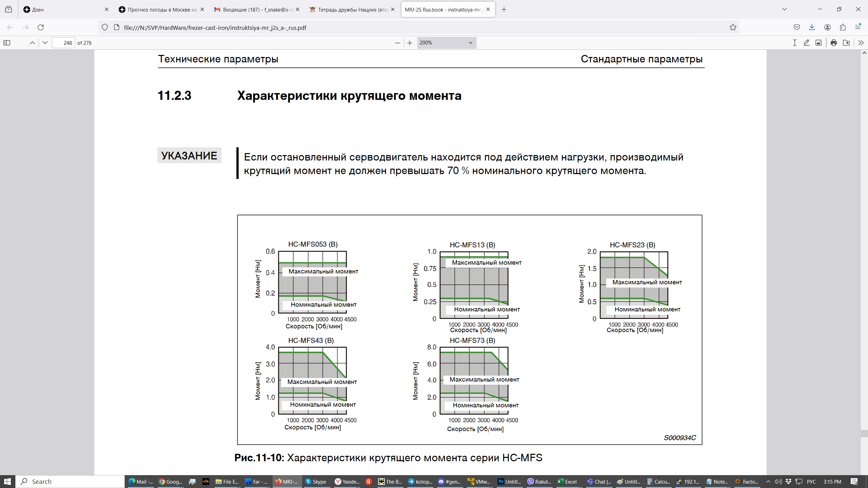
Task: Go to next PDF page
Action: click(x=45, y=43)
